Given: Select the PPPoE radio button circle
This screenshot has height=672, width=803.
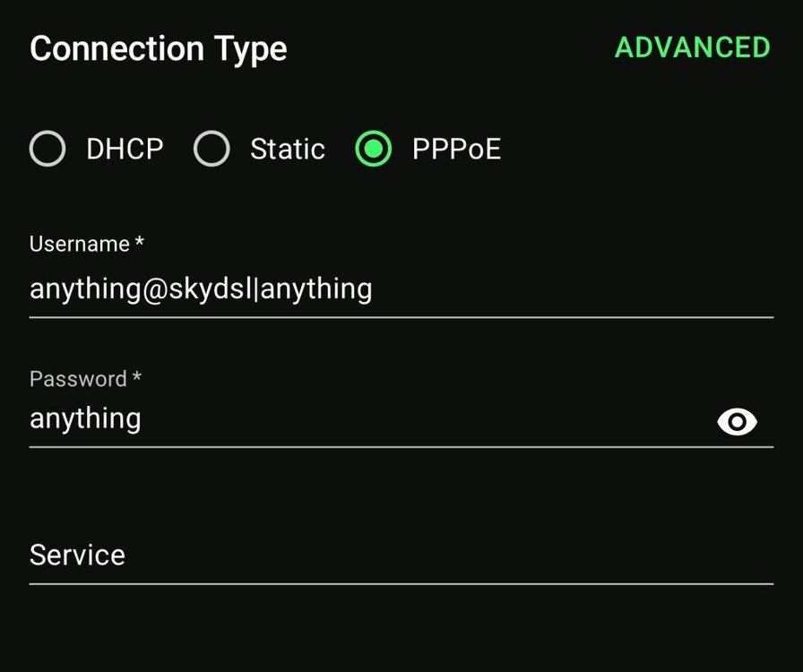Looking at the screenshot, I should (373, 149).
